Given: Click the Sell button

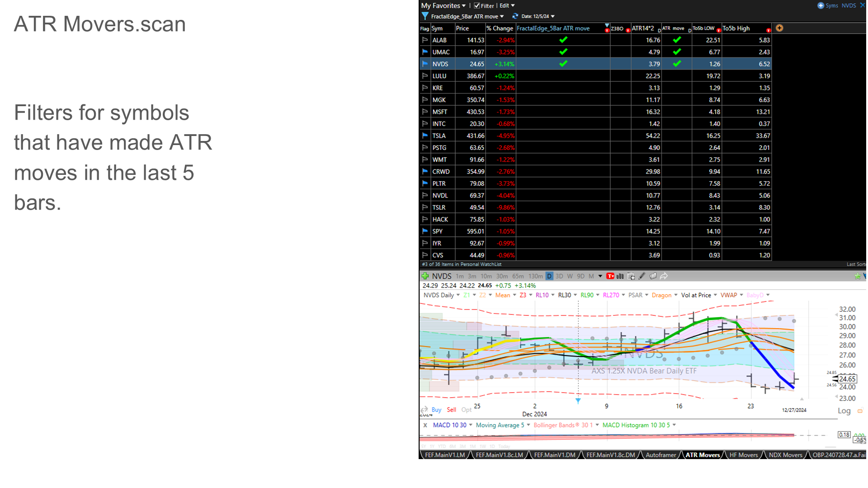Looking at the screenshot, I should click(451, 410).
